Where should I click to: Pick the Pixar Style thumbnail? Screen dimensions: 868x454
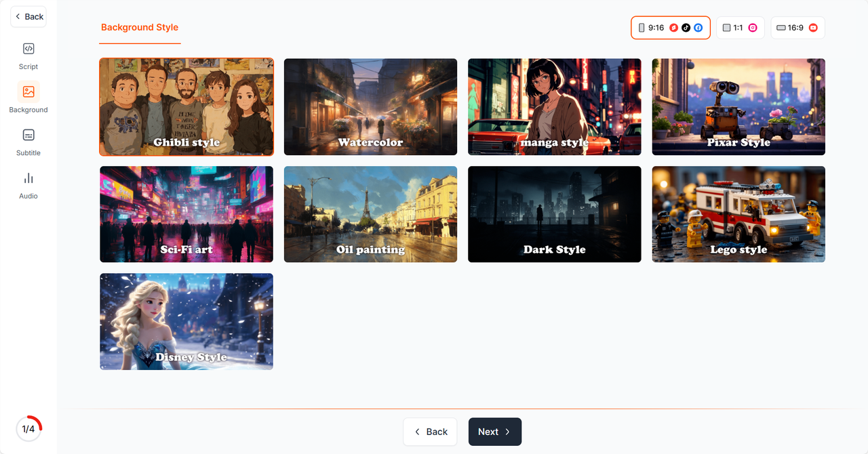coord(738,107)
